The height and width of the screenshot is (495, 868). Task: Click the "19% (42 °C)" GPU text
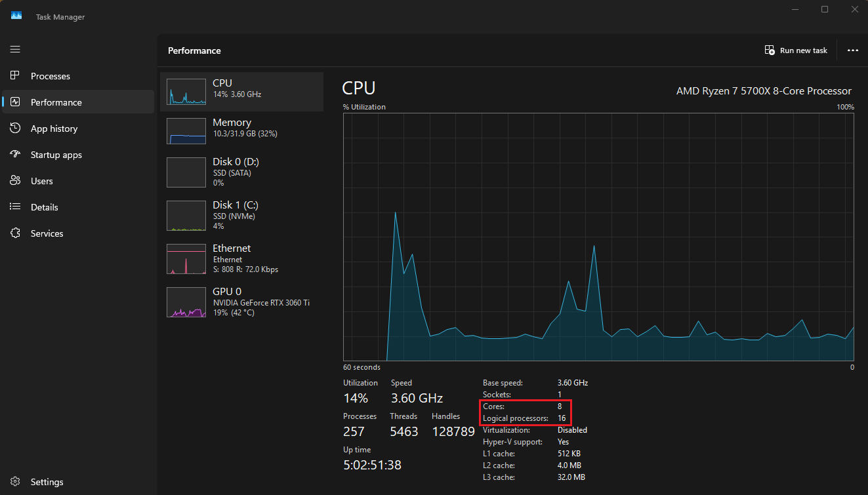234,313
